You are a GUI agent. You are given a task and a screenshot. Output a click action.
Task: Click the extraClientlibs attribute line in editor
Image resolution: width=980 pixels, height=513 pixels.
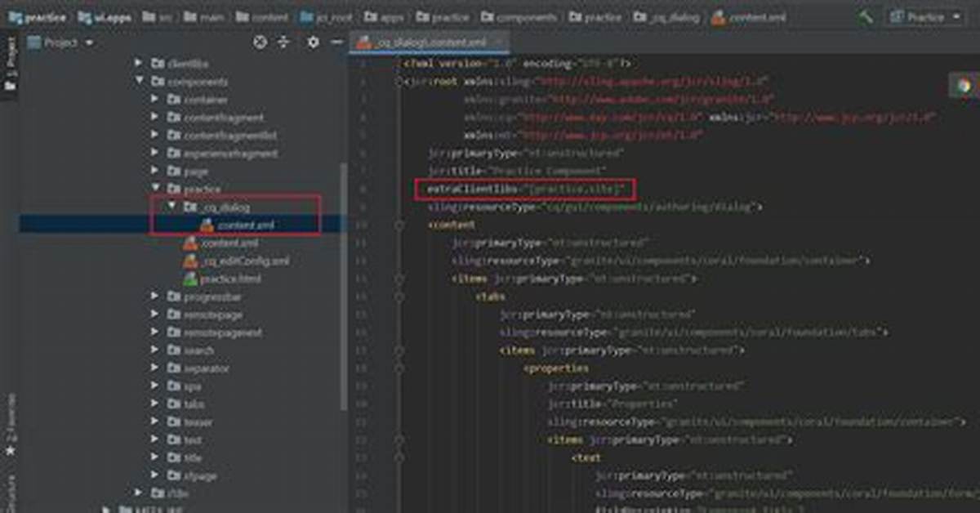[x=526, y=189]
